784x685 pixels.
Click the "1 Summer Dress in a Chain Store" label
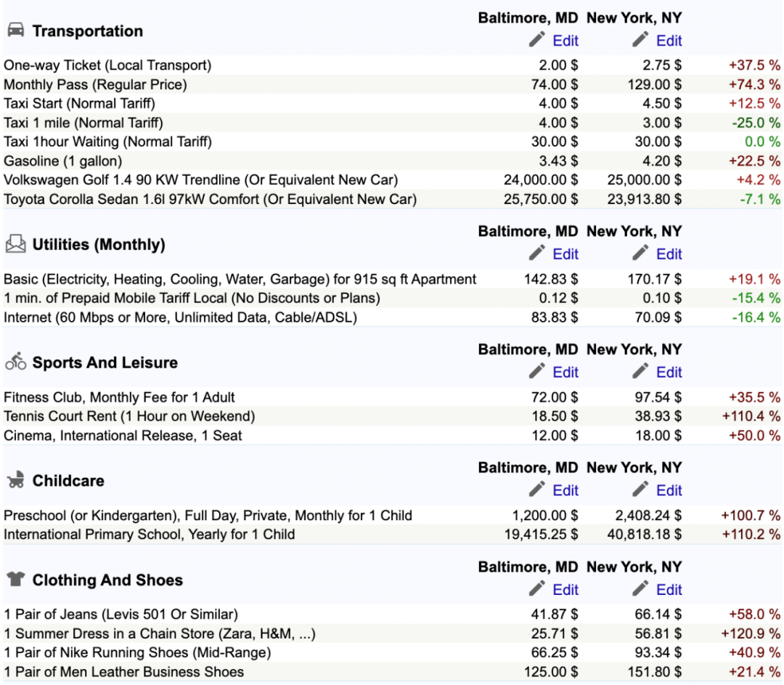[x=160, y=634]
